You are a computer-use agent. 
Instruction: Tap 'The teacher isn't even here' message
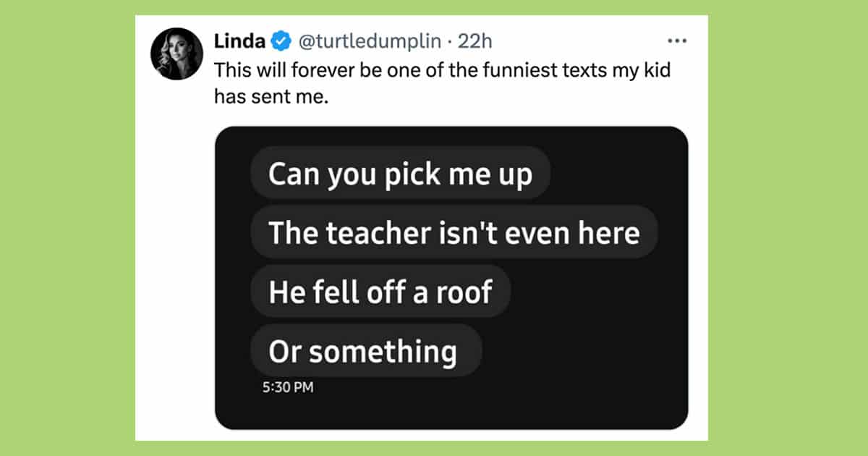click(x=454, y=233)
